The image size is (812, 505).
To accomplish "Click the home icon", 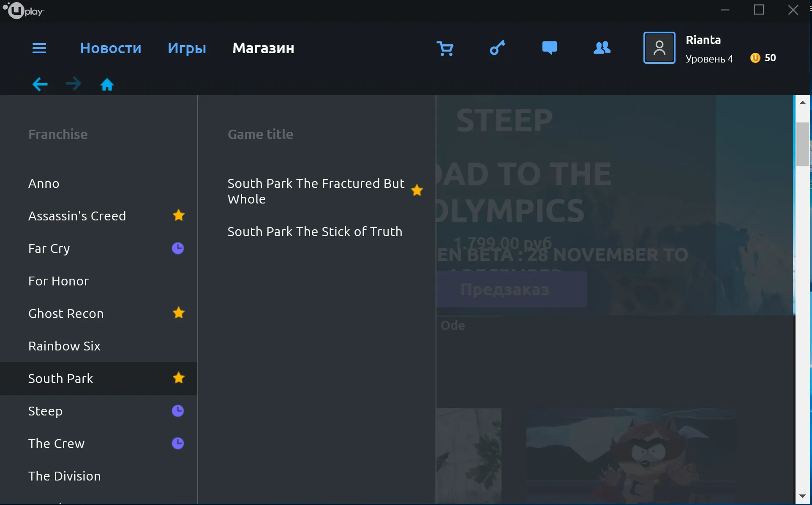I will click(x=107, y=84).
